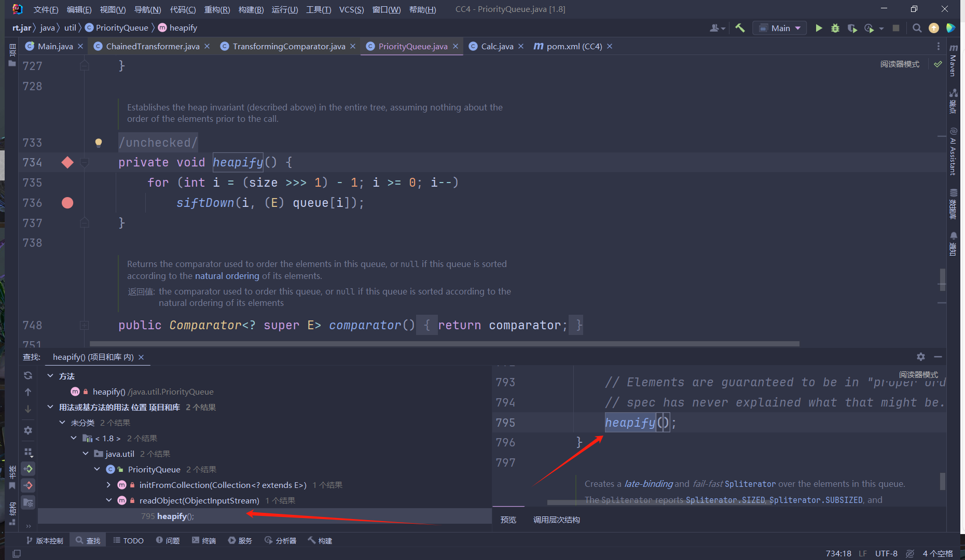This screenshot has height=560, width=965.
Task: Collapse the java.util package node
Action: [86, 454]
